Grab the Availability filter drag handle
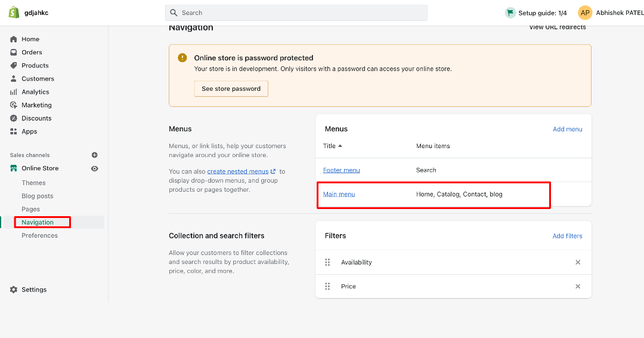 pos(327,262)
